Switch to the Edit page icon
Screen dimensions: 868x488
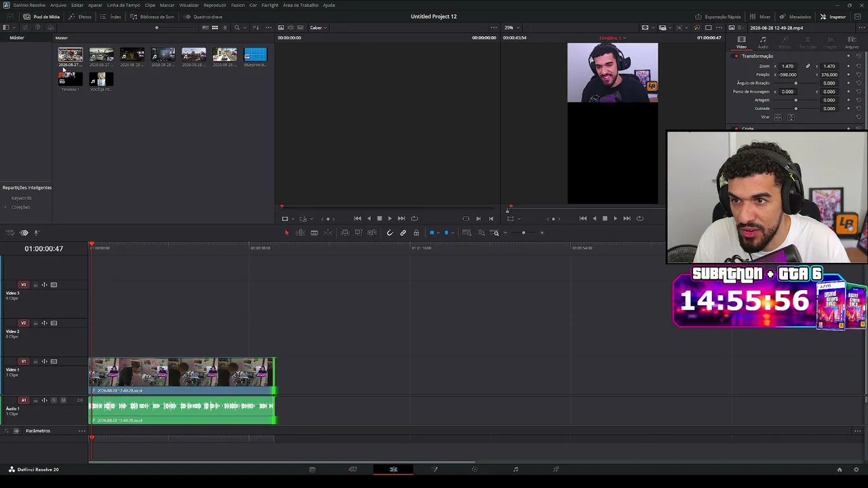[x=393, y=469]
